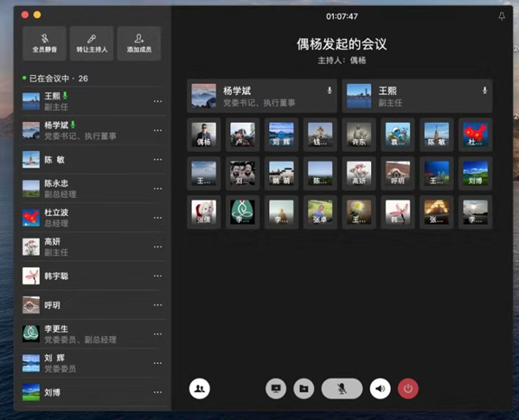Click 呼玥 avatar in the participant list
519x420 pixels.
[31, 305]
